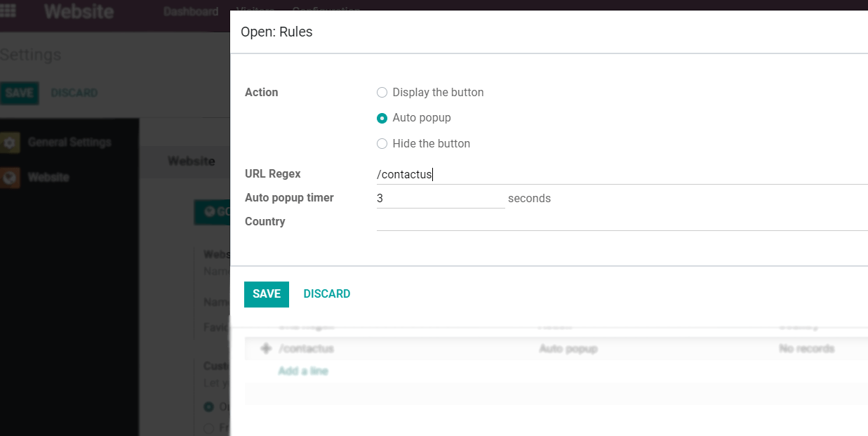
Task: Click the General Settings gear icon
Action: click(10, 142)
